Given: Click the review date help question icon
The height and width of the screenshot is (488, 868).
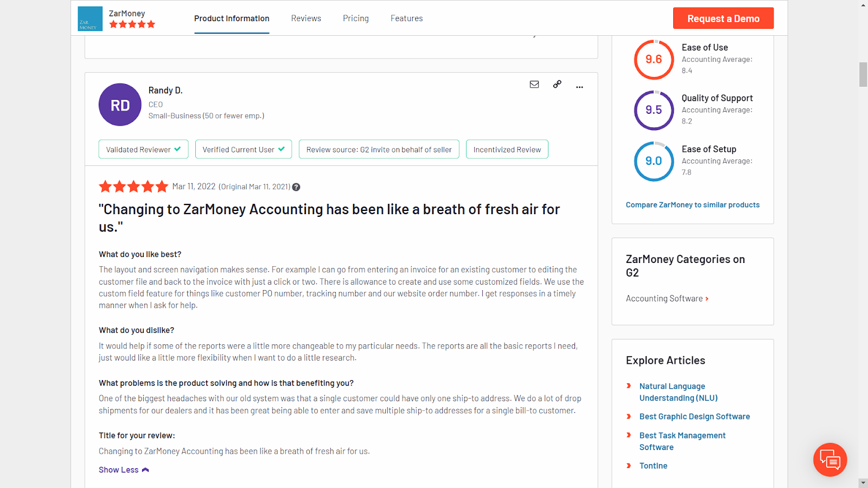Looking at the screenshot, I should pyautogui.click(x=296, y=187).
